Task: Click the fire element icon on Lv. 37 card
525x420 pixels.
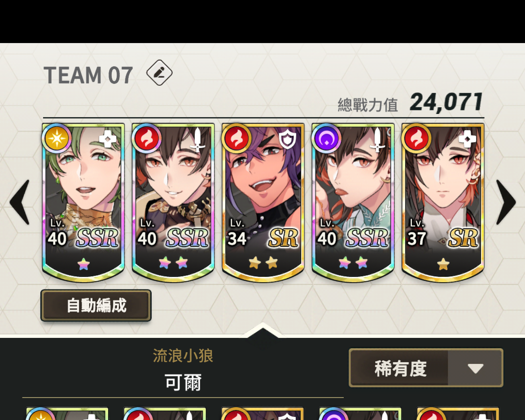Action: point(416,138)
